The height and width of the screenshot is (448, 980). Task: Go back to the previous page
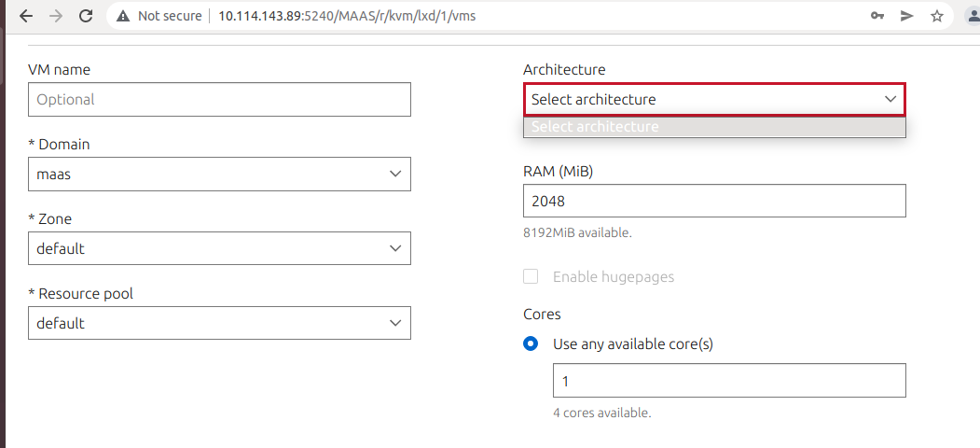point(26,16)
